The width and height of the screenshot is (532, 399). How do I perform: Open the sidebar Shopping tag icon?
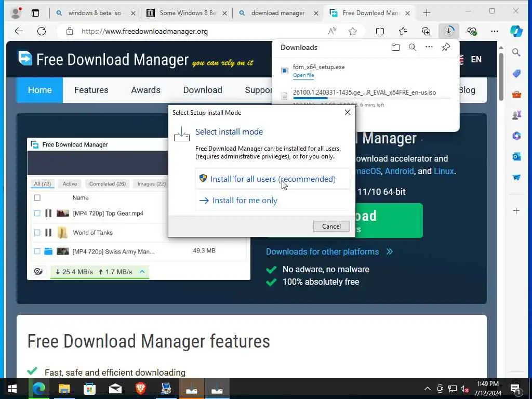516,73
